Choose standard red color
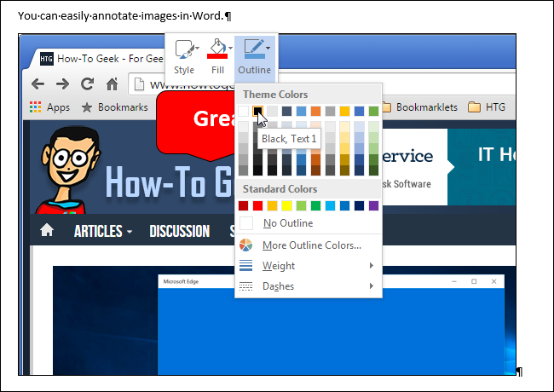The image size is (554, 392). [257, 205]
